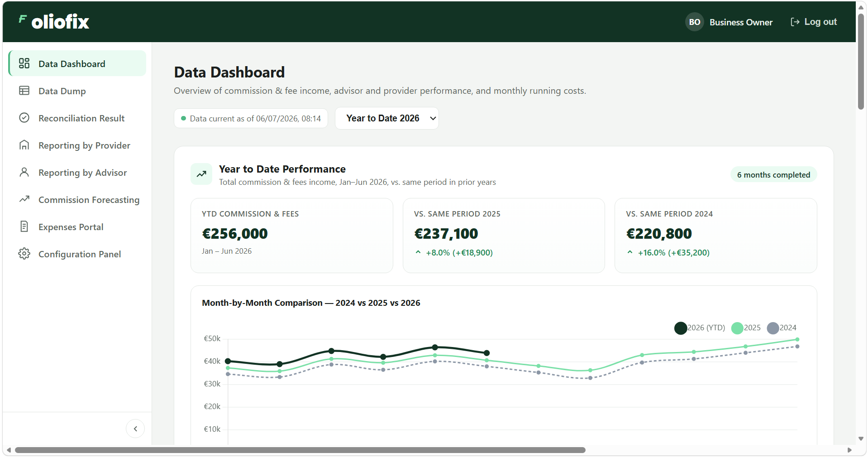Open the Configuration Panel
Screen dimensions: 868x458
[77, 254]
